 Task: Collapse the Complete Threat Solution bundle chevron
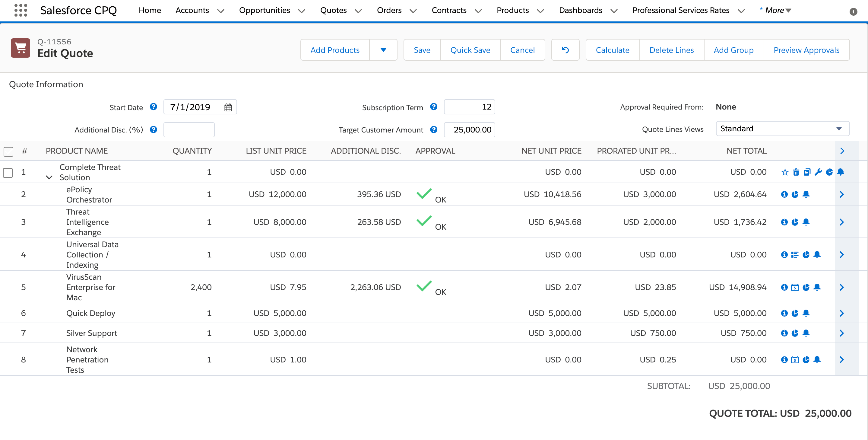pos(49,177)
